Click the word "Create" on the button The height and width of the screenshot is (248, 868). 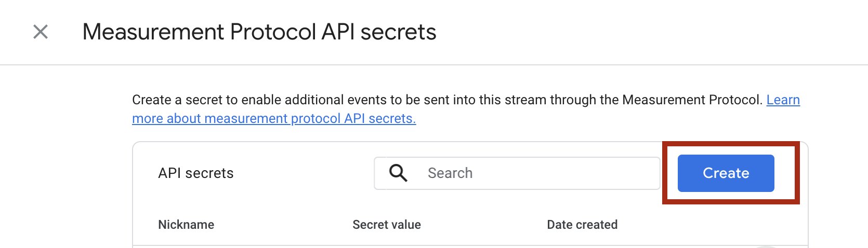tap(726, 173)
